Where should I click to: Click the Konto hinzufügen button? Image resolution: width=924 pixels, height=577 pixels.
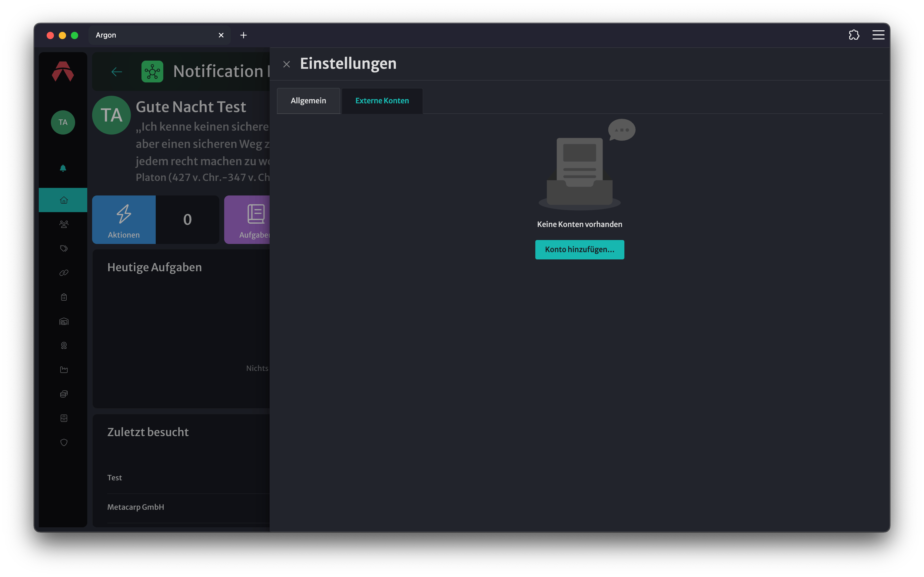pos(580,250)
